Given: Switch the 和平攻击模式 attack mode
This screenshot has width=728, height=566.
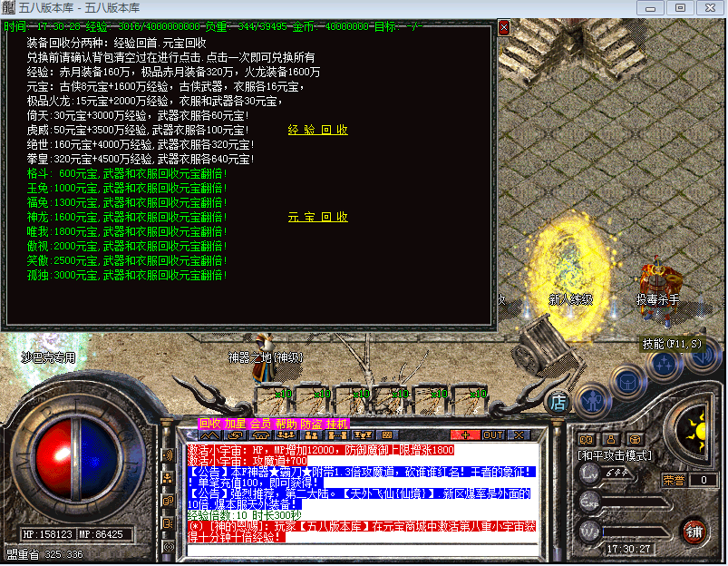Looking at the screenshot, I should click(x=615, y=455).
